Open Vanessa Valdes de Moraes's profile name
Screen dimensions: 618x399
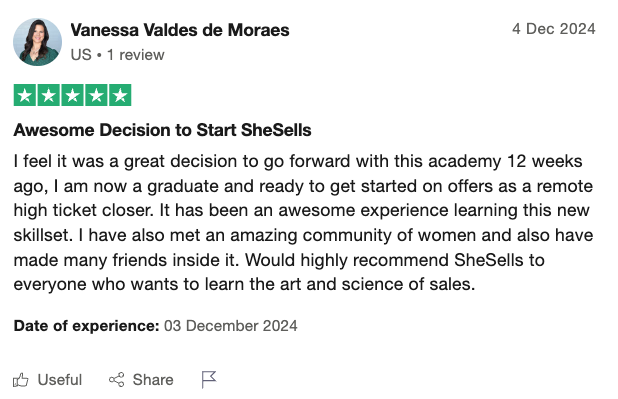point(180,30)
